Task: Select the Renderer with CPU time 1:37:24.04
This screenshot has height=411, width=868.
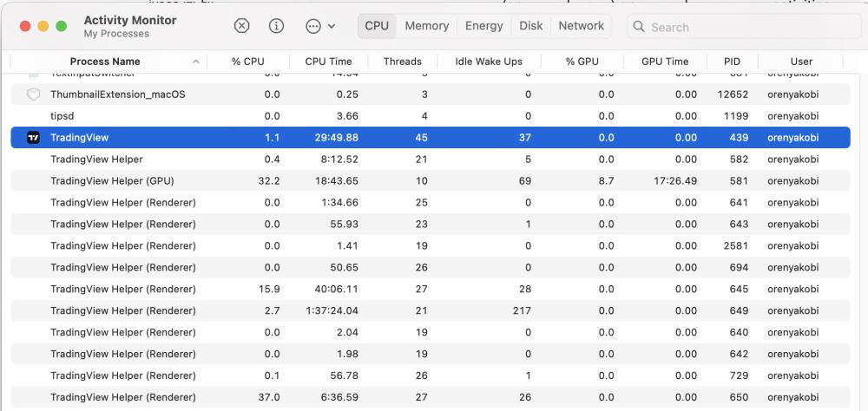Action: pos(431,311)
